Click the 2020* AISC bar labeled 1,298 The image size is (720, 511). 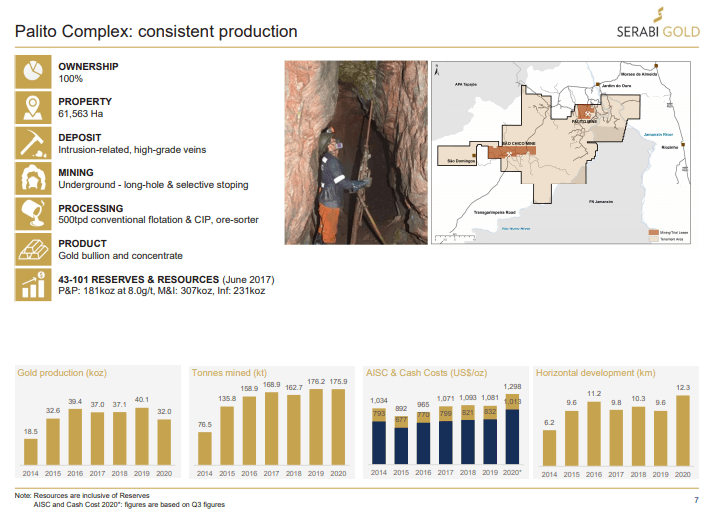coord(512,402)
